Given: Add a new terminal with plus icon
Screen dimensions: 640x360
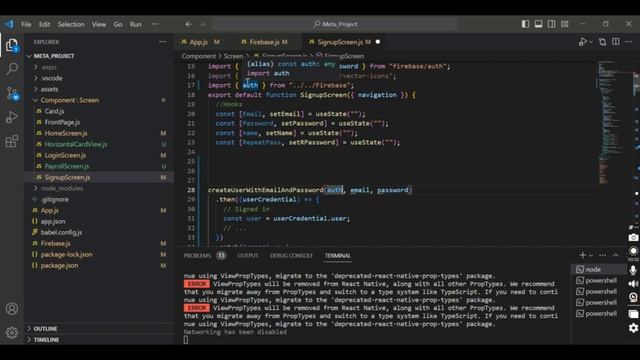Looking at the screenshot, I should pos(582,255).
